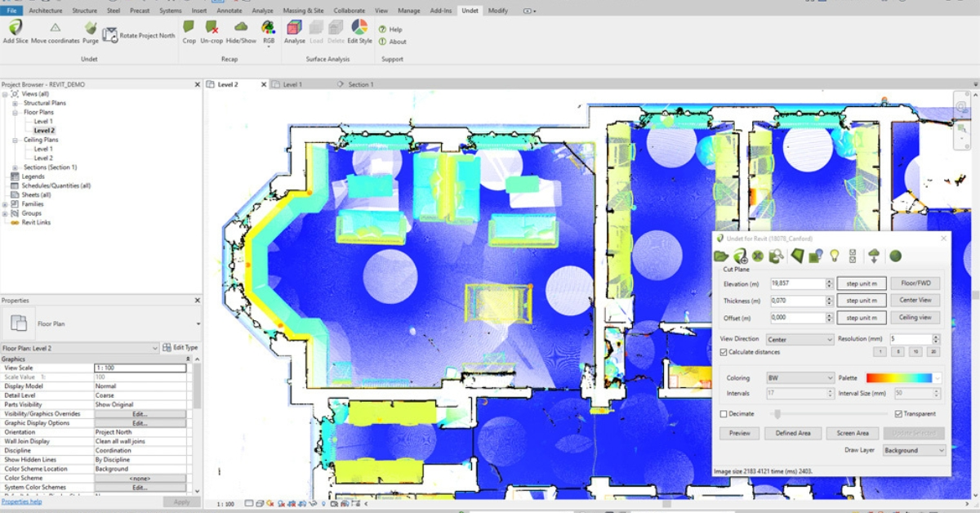Viewport: 980px width, 513px height.
Task: Open the File menu
Action: click(x=12, y=11)
